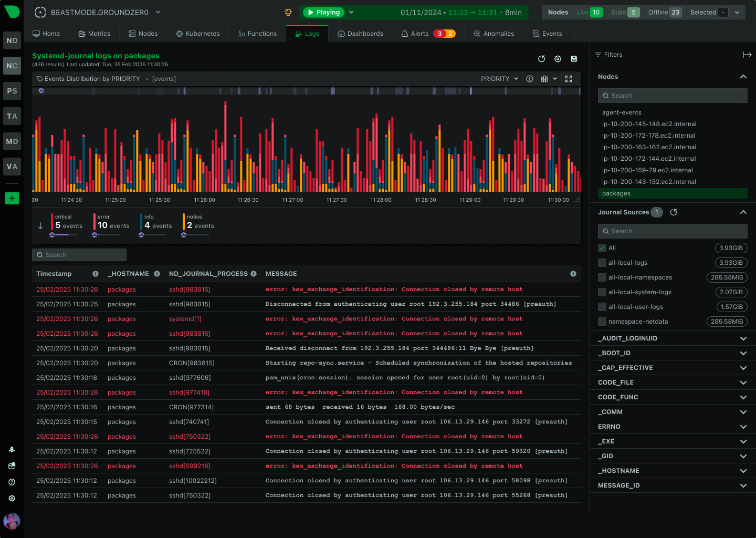Select the ip-10-200-145-148.ec2.internal node

[649, 123]
